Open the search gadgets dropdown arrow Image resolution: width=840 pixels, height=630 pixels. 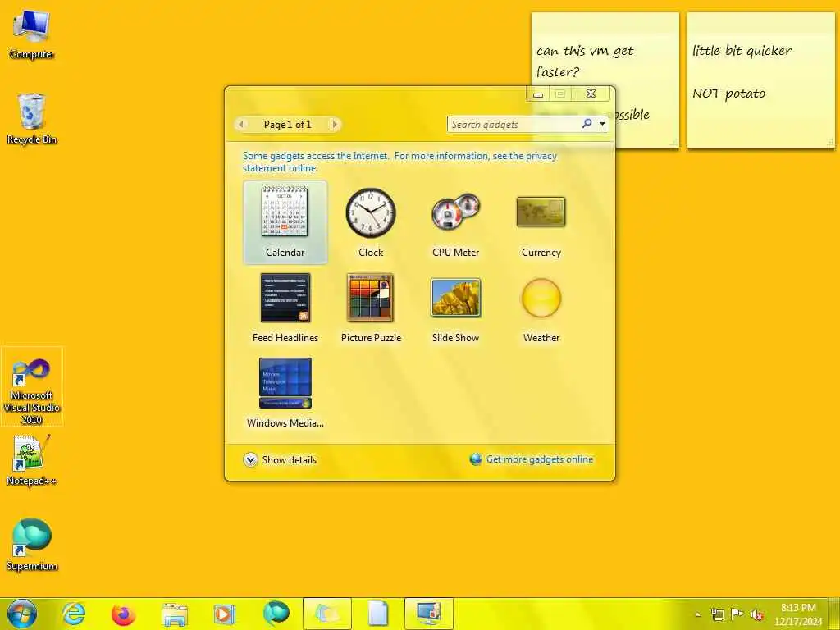point(603,125)
